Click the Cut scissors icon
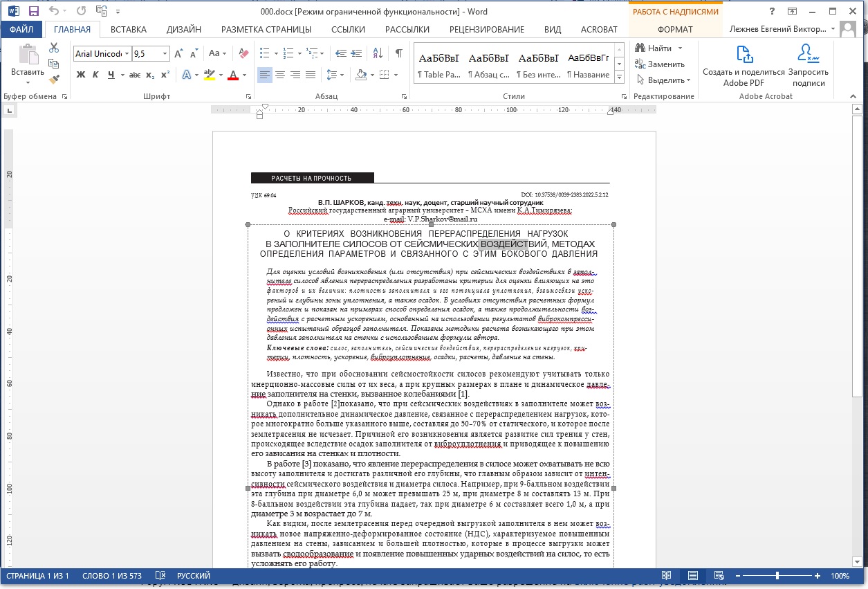The image size is (868, 589). coord(54,48)
